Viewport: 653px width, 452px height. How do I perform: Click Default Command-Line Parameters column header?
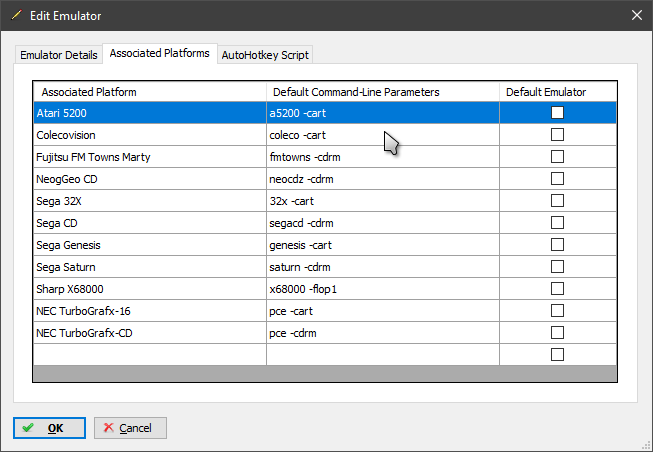[383, 92]
